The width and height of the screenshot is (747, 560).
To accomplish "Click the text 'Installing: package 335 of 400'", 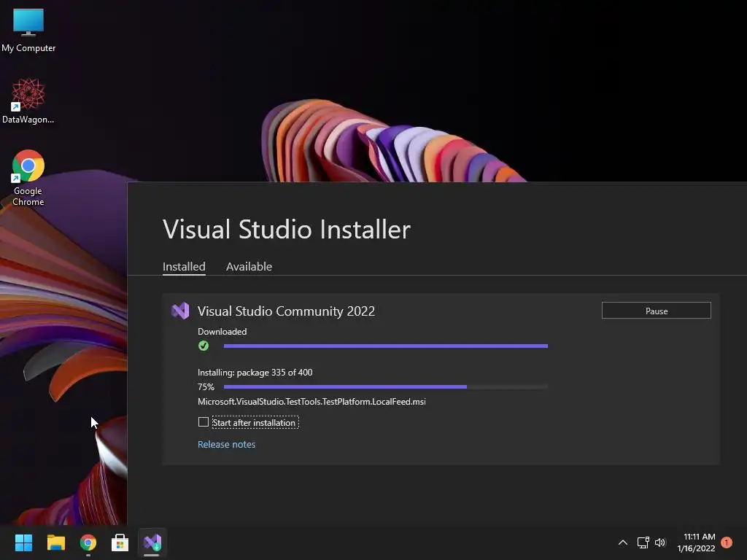I will [x=255, y=373].
